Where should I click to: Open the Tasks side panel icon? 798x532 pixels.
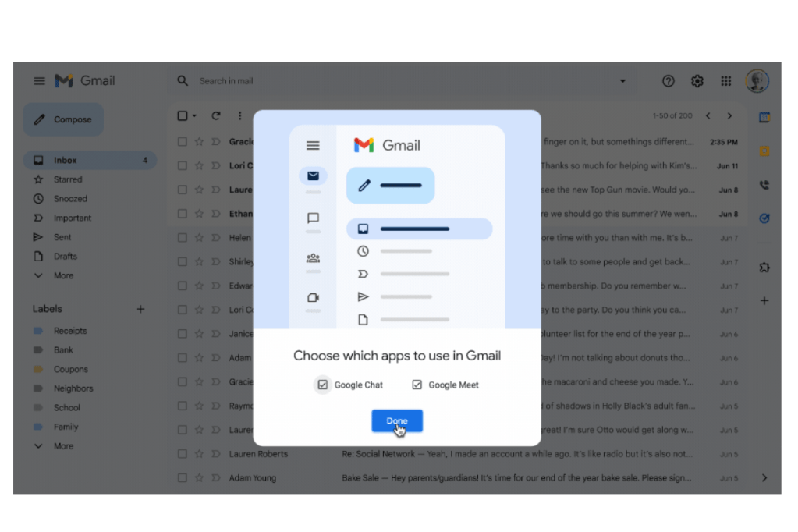[764, 218]
